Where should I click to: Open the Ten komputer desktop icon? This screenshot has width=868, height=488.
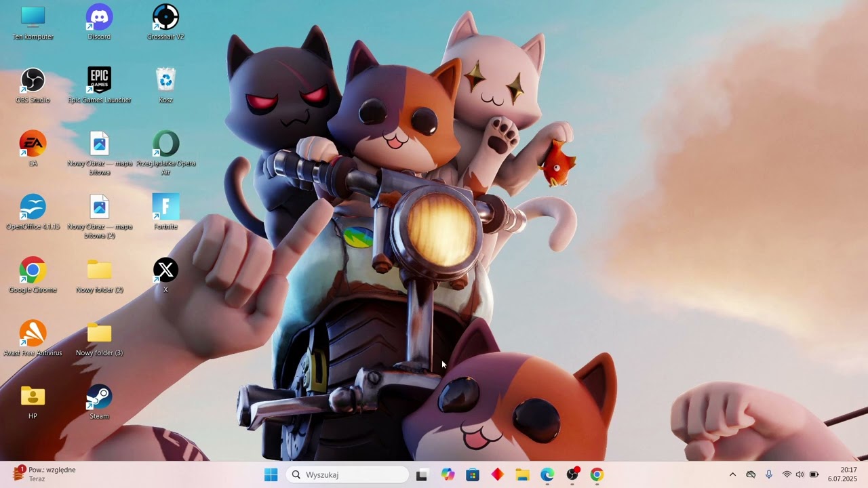[x=33, y=22]
